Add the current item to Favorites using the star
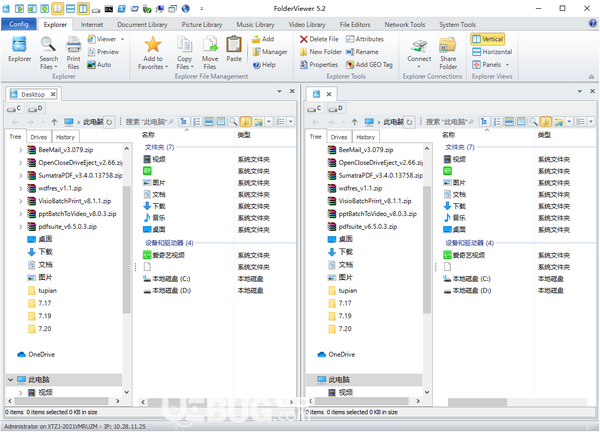 pyautogui.click(x=153, y=45)
